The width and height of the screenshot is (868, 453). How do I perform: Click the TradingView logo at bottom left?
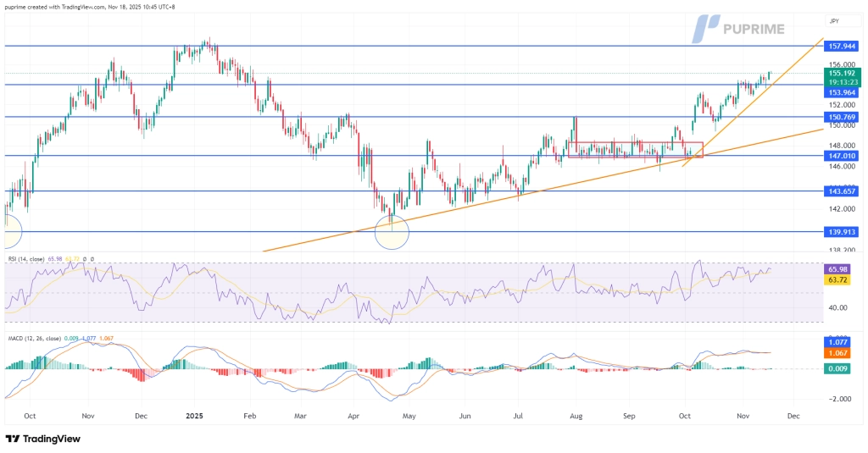[x=43, y=439]
